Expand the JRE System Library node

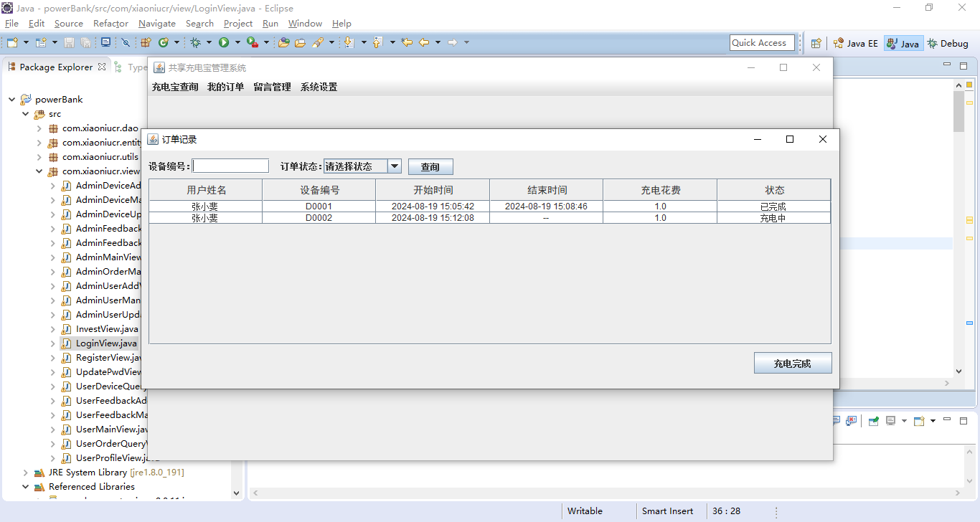(26, 473)
